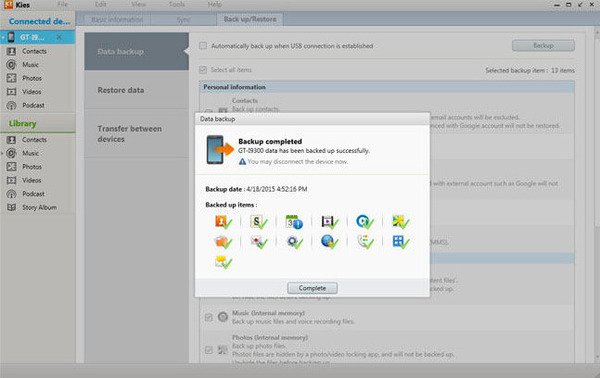
Task: Toggle automatic backup on USB connection checkbox
Action: (x=203, y=46)
